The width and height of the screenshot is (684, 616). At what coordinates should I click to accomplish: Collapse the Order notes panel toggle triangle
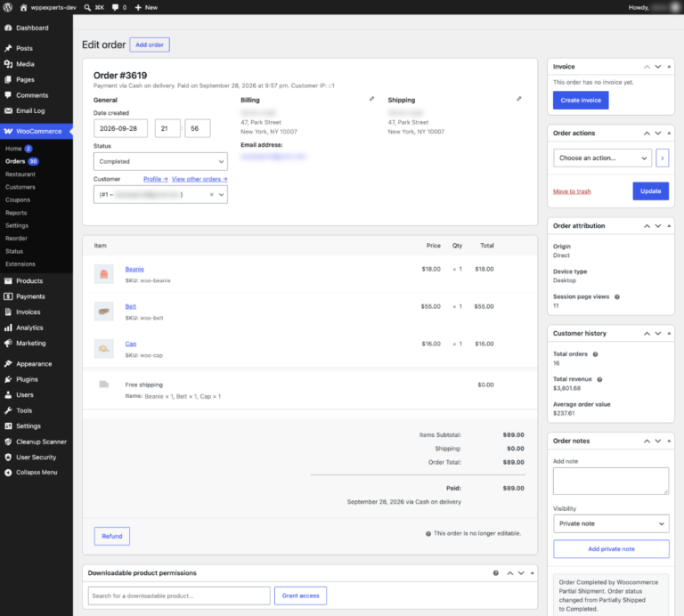[x=669, y=442]
